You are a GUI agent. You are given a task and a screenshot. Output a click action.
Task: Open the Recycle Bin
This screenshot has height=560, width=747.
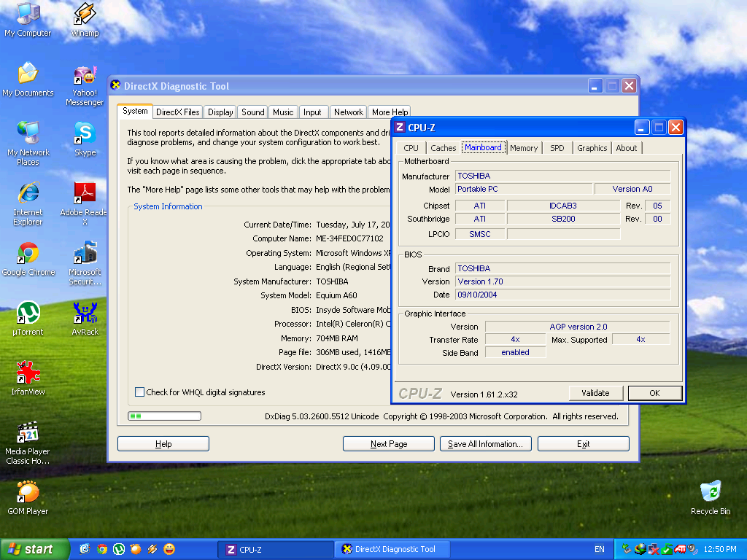coord(711,498)
